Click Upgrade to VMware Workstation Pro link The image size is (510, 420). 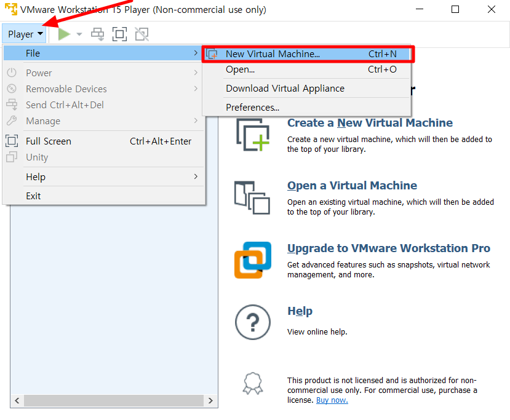coord(389,248)
